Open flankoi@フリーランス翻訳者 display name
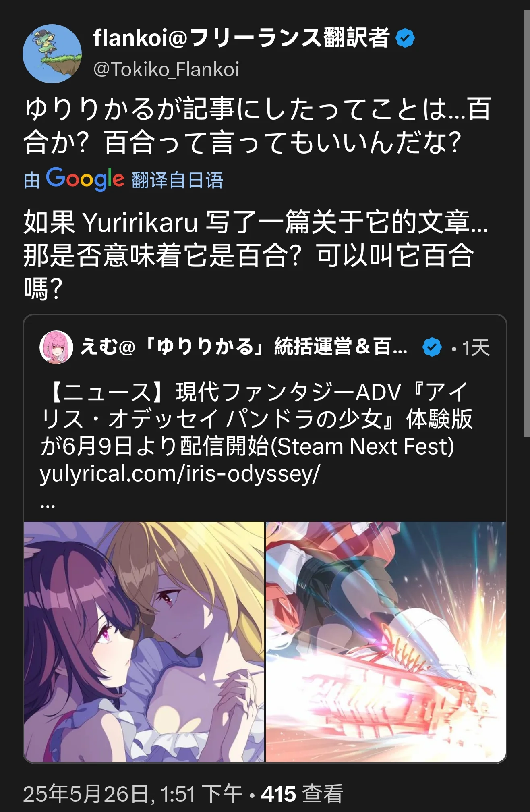 [241, 38]
